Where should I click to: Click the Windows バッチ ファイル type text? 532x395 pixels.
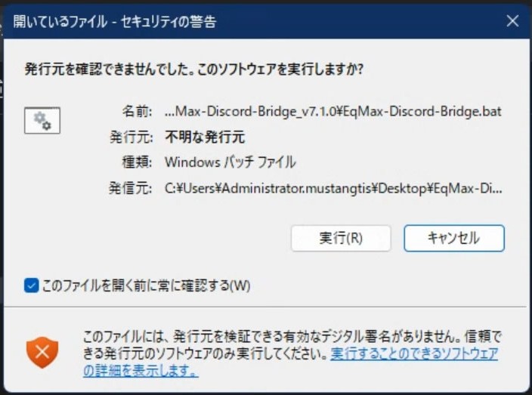tap(230, 162)
